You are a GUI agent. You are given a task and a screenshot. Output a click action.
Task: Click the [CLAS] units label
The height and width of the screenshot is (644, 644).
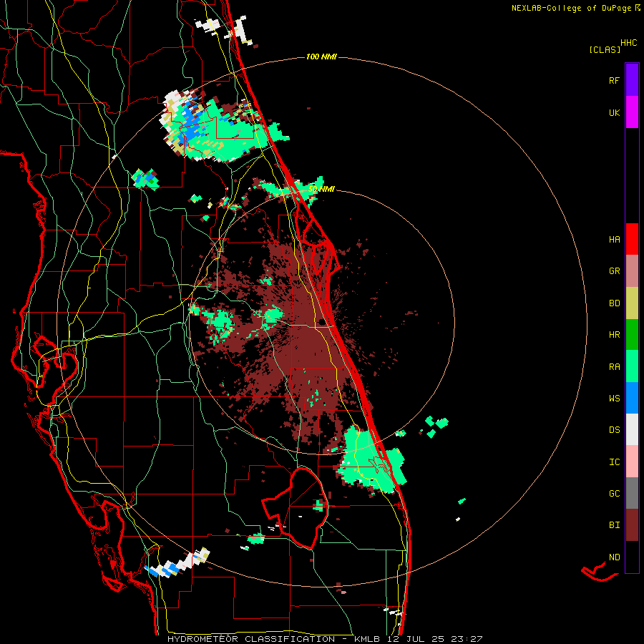[605, 49]
